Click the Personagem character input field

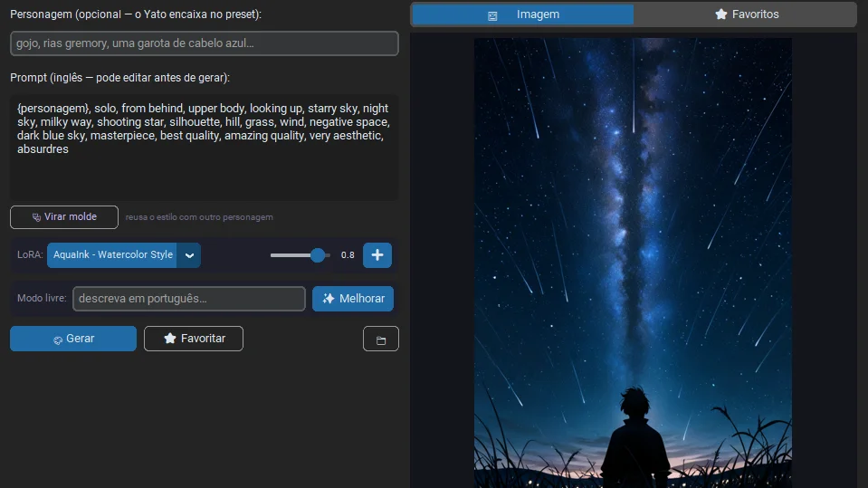(x=205, y=43)
